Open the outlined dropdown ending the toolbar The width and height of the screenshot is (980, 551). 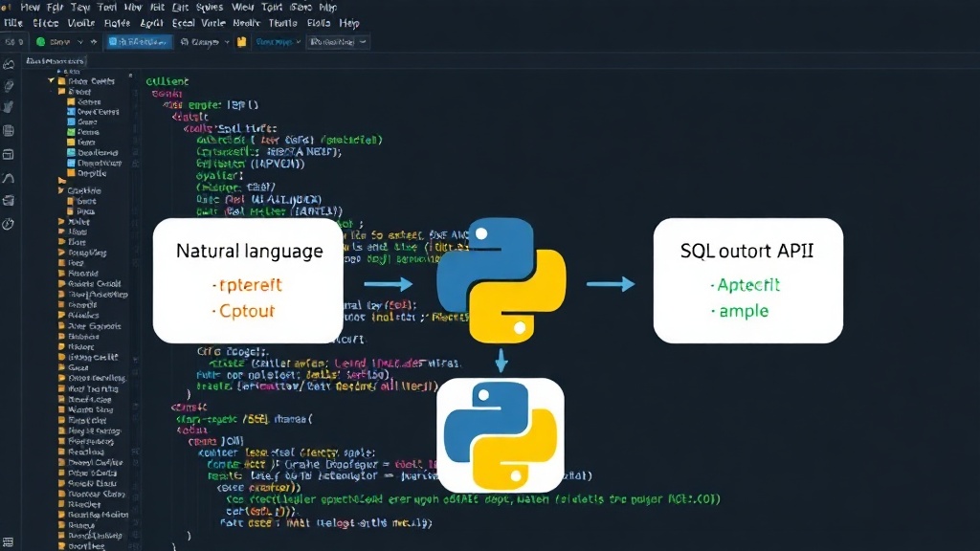coord(338,42)
